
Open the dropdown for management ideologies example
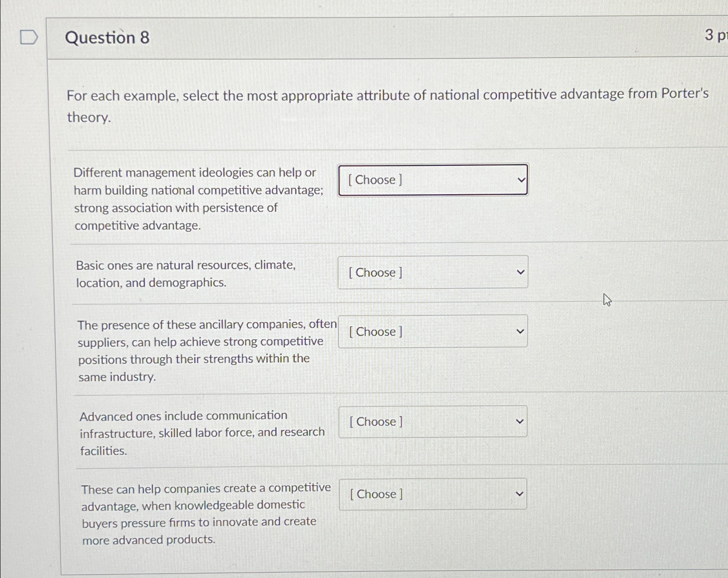pyautogui.click(x=433, y=180)
